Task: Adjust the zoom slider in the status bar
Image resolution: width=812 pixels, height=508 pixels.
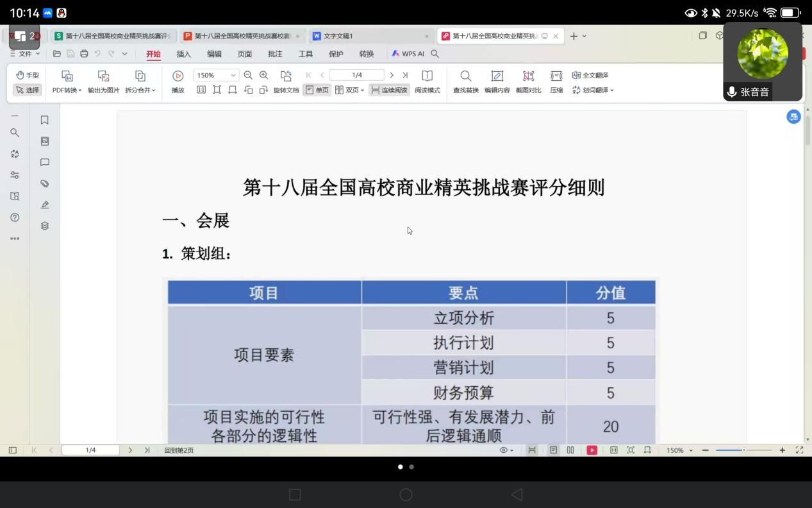Action: click(743, 450)
